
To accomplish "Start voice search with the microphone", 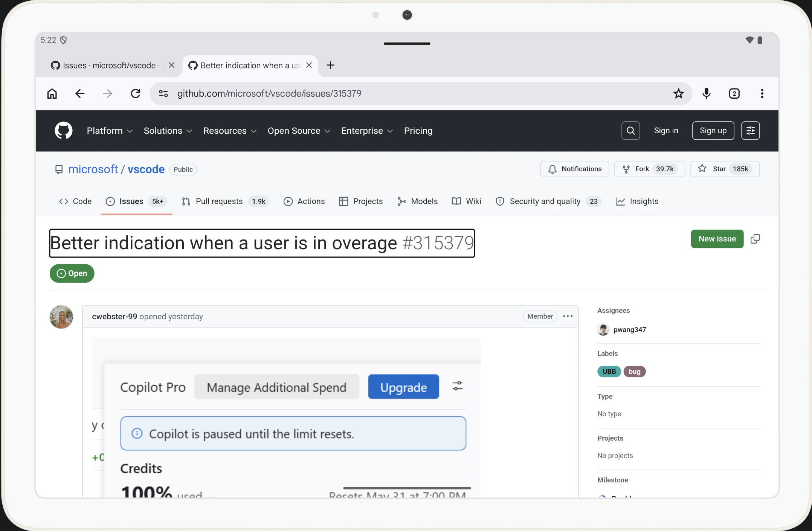I will click(x=707, y=93).
